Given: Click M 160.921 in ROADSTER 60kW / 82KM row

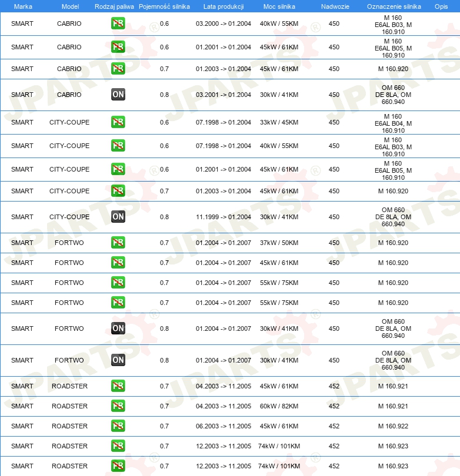Looking at the screenshot, I should [x=393, y=406].
